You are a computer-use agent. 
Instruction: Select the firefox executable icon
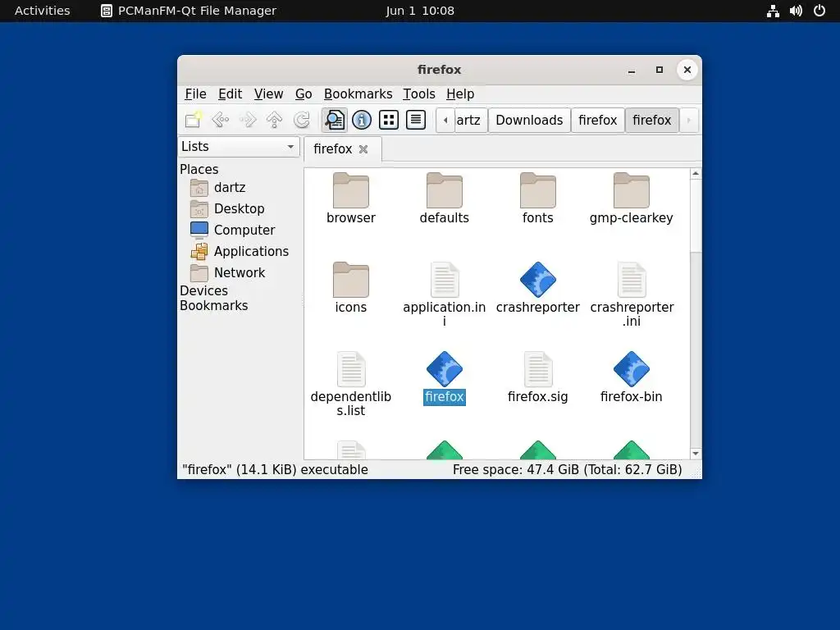pos(444,369)
